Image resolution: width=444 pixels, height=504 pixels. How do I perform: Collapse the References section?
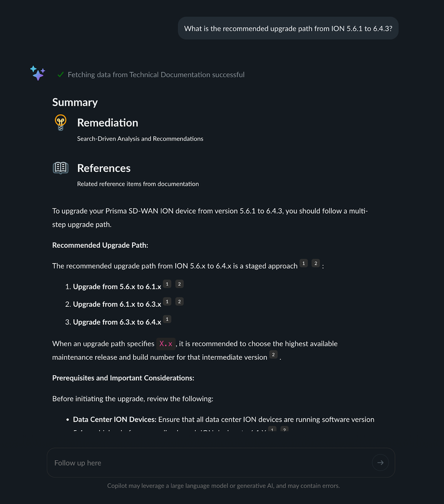pos(103,168)
